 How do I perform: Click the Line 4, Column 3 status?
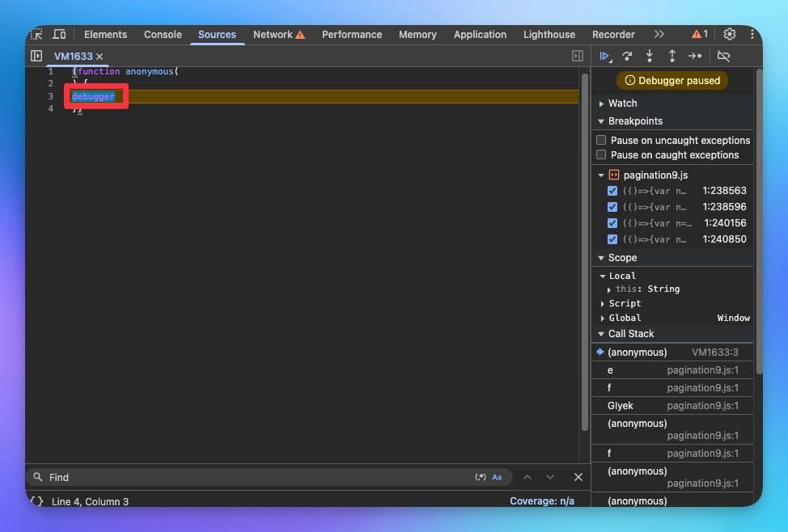pos(90,501)
